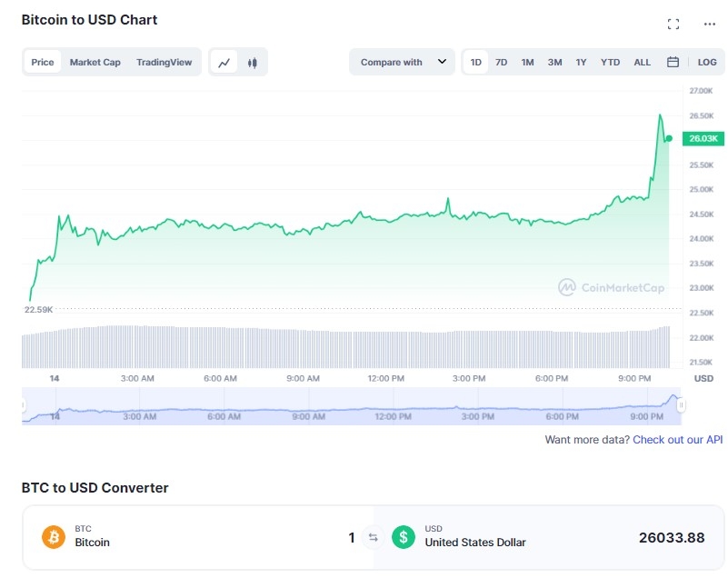The height and width of the screenshot is (578, 728).
Task: Open the Compare with dropdown
Action: tap(402, 62)
